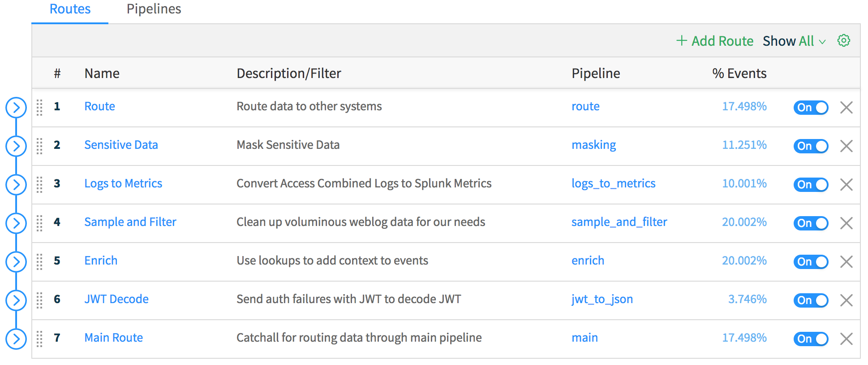Click the 20.002% events value for Enrich
The height and width of the screenshot is (365, 868).
[744, 261]
